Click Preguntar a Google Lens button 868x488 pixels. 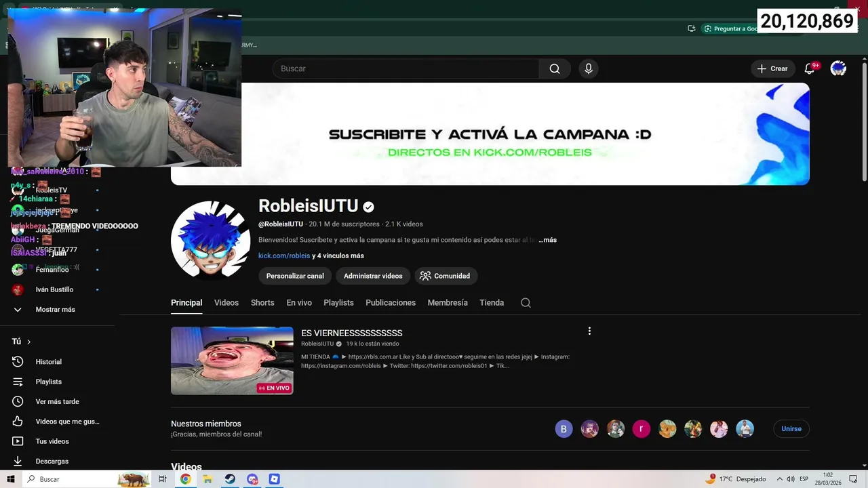pos(731,28)
